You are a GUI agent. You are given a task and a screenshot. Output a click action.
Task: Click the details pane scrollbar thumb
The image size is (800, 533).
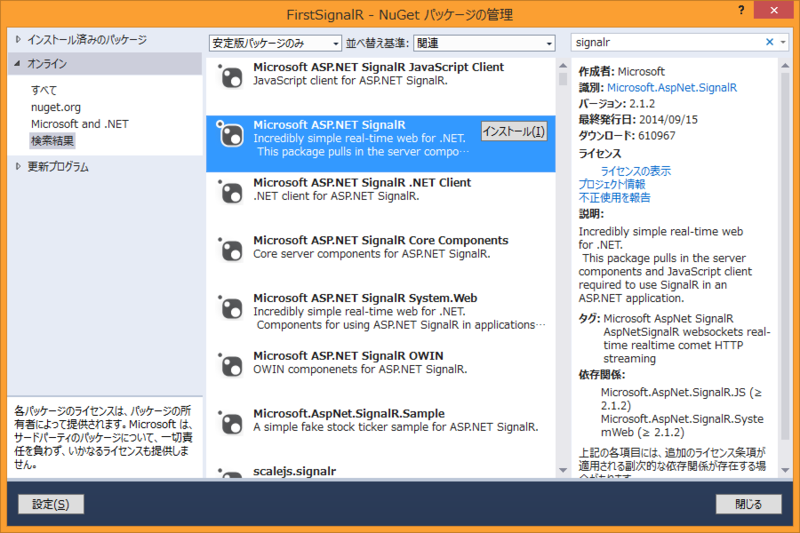785,256
